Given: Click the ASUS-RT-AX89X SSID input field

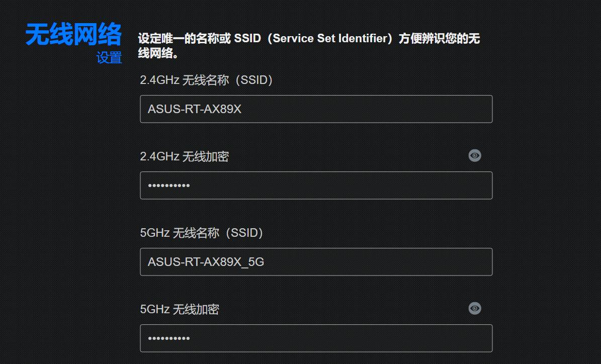Looking at the screenshot, I should pyautogui.click(x=316, y=109).
